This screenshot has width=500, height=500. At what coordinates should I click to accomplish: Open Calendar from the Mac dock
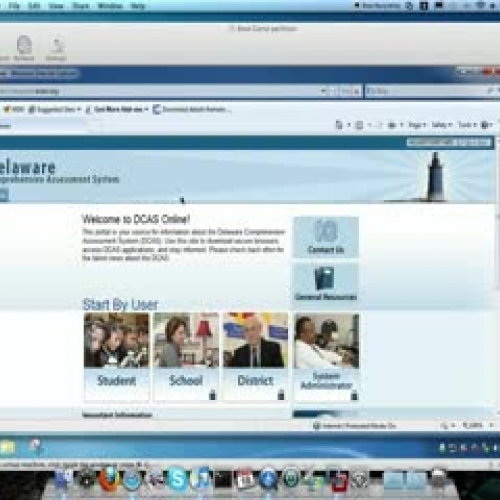click(246, 479)
